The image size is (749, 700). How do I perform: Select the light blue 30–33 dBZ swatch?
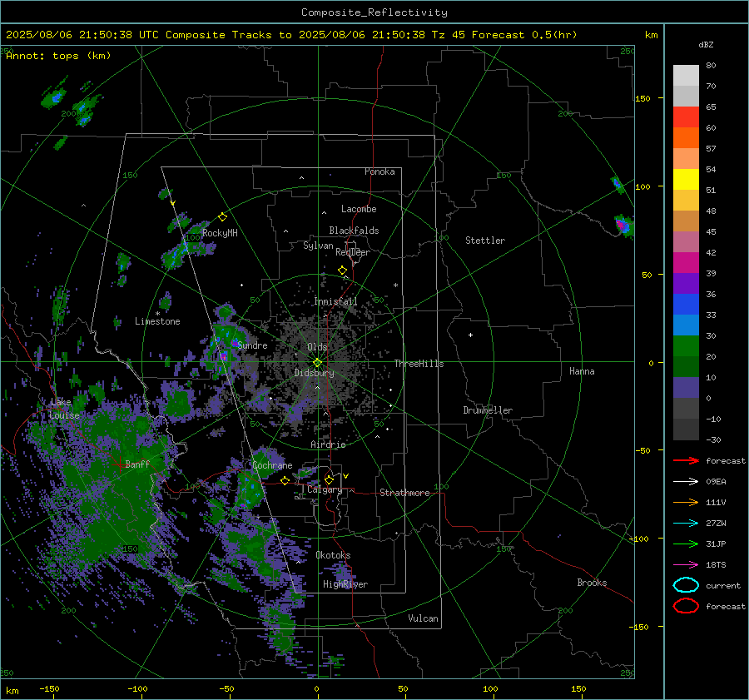coord(686,325)
